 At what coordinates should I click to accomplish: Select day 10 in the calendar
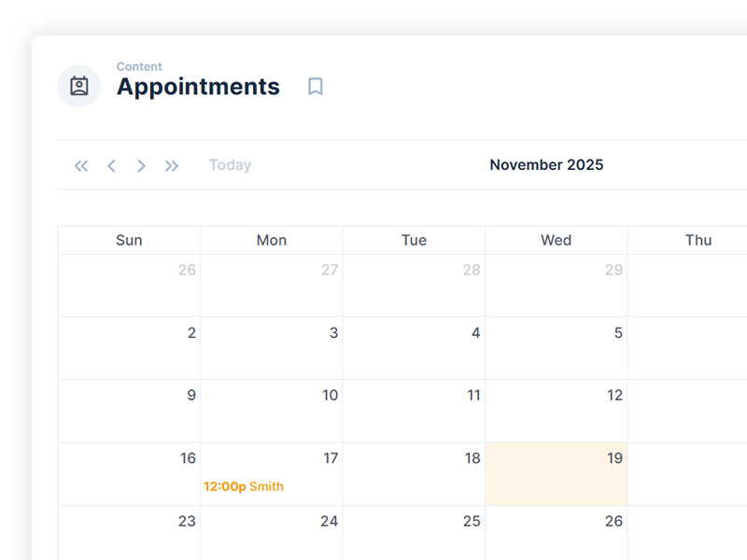(272, 410)
